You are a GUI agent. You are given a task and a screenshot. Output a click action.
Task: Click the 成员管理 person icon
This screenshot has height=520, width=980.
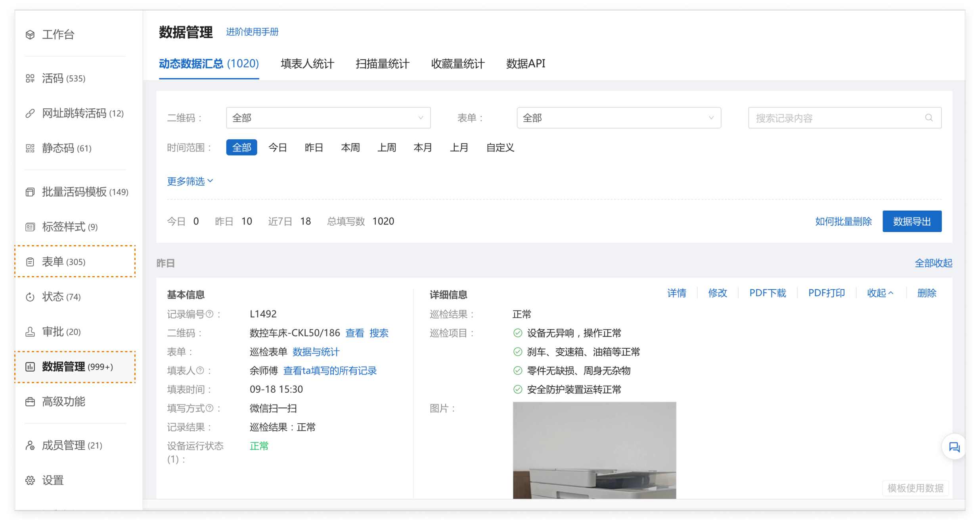[x=30, y=445]
